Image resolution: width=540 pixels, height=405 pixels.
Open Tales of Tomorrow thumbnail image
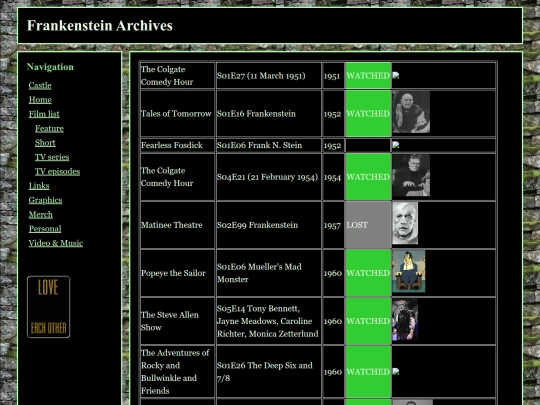[x=411, y=112]
